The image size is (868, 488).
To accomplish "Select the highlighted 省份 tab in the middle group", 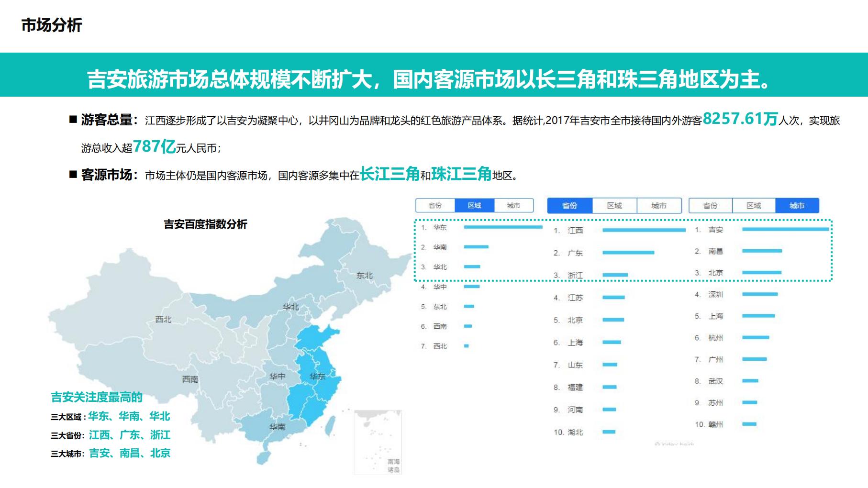I will (569, 205).
